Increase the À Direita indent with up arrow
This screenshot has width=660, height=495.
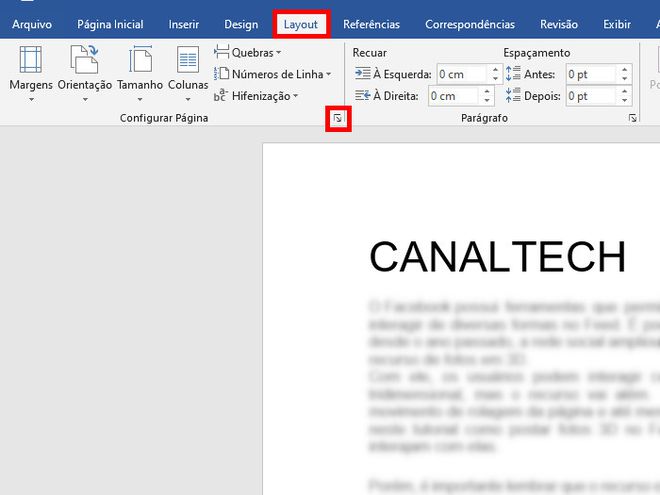(487, 91)
